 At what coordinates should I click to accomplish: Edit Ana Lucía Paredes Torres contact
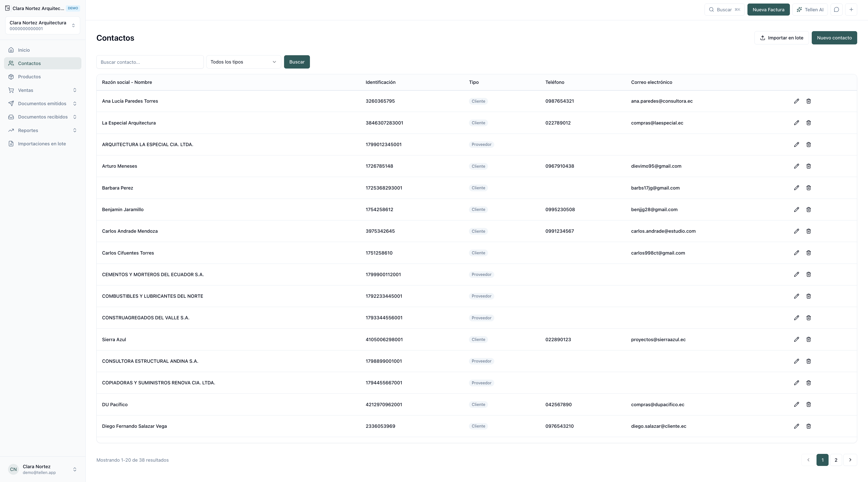(x=796, y=101)
